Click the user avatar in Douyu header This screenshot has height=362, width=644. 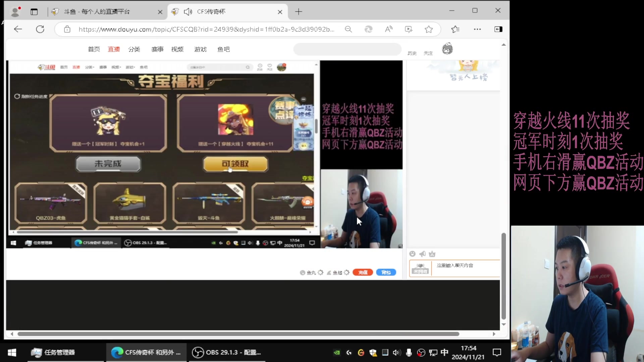pyautogui.click(x=447, y=49)
